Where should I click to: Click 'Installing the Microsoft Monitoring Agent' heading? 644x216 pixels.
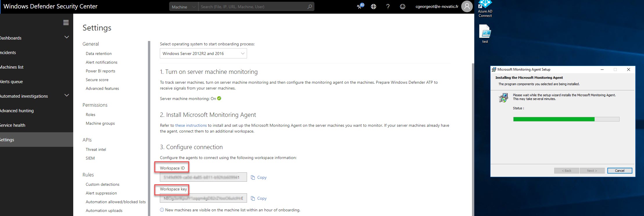tap(529, 78)
